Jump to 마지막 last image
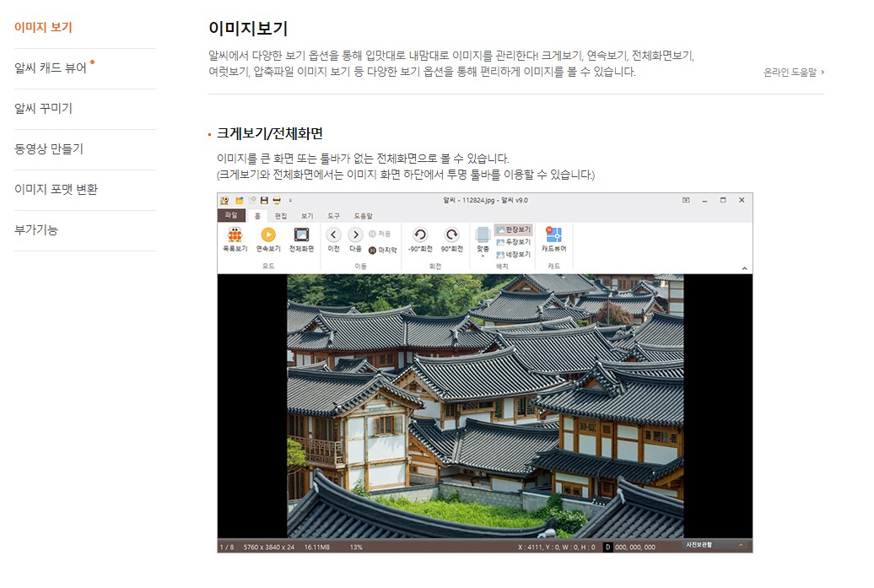Screen dimensions: 874x588 point(382,251)
